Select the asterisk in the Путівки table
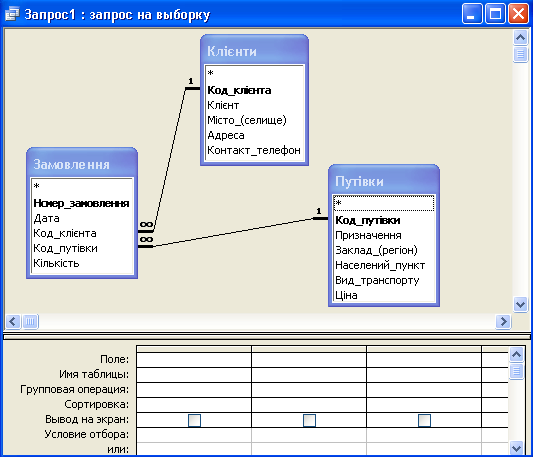The width and height of the screenshot is (533, 457). point(384,203)
